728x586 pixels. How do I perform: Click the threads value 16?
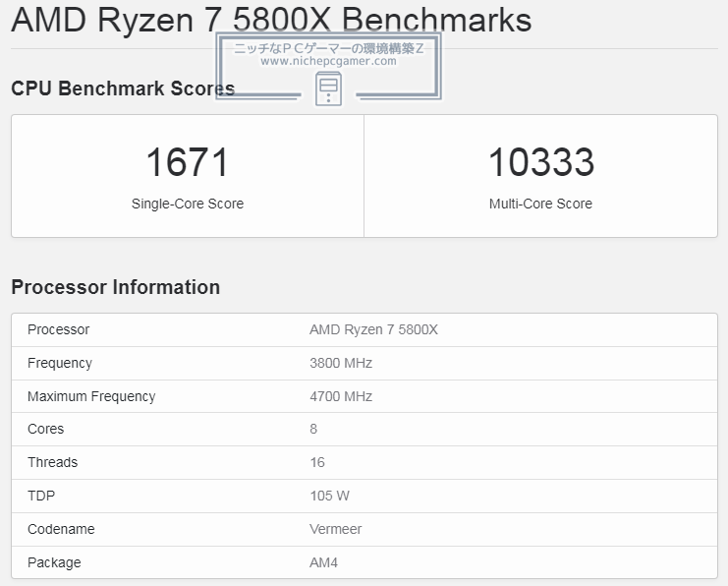(317, 462)
